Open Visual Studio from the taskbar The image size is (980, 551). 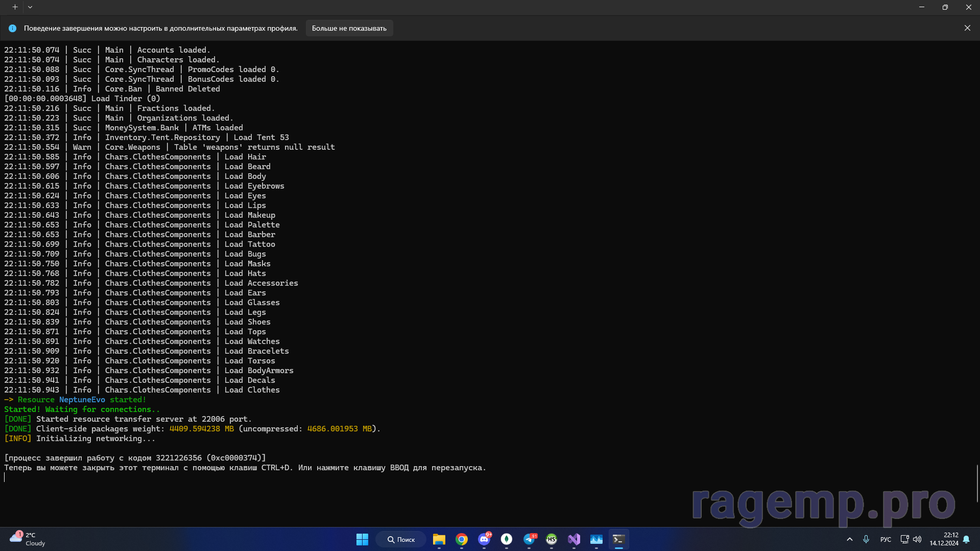coord(573,539)
